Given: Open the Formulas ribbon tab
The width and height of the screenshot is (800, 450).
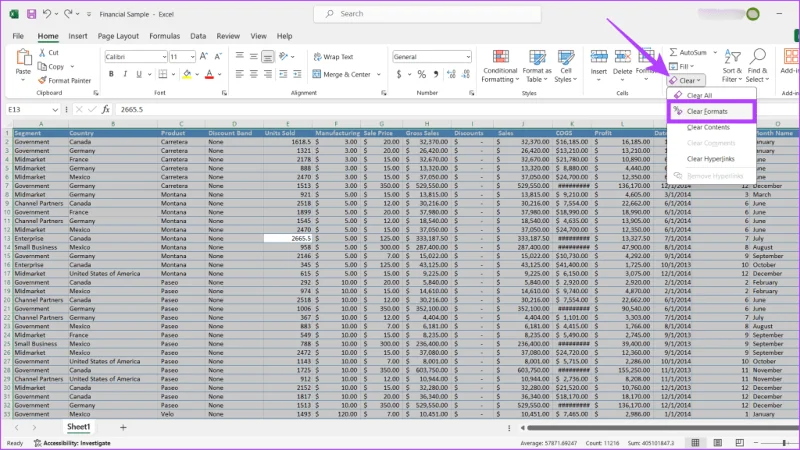Looking at the screenshot, I should pyautogui.click(x=164, y=36).
